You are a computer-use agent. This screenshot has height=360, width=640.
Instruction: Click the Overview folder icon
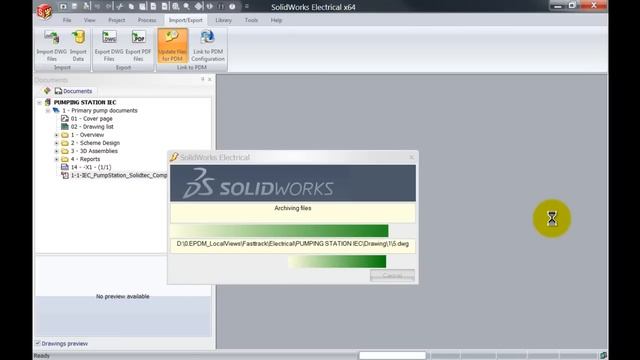pos(64,135)
